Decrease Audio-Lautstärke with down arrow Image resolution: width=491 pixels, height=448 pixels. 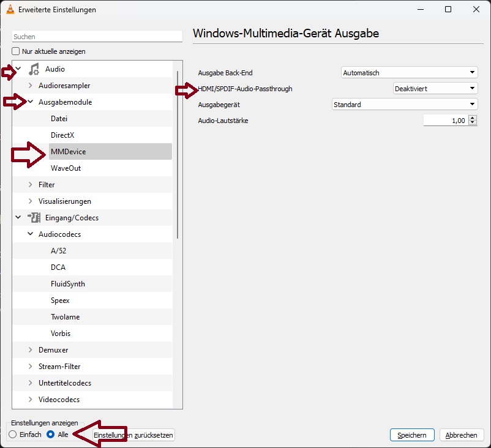coord(473,122)
